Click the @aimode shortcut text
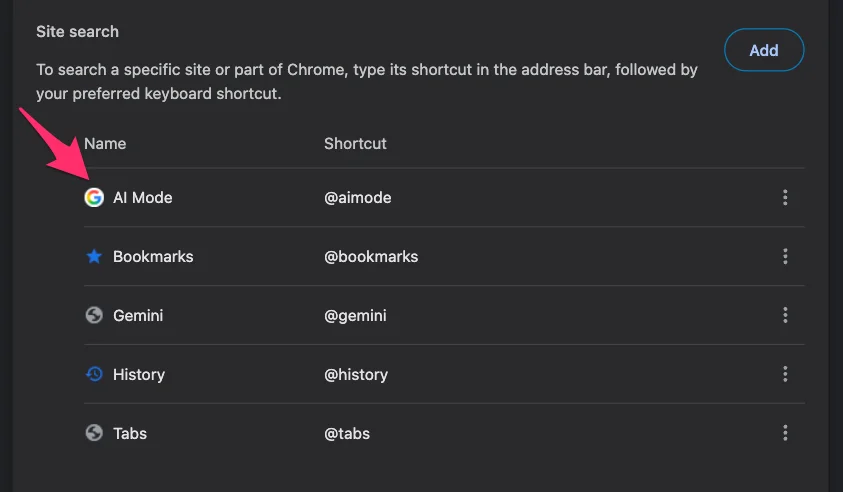The width and height of the screenshot is (843, 492). point(358,198)
